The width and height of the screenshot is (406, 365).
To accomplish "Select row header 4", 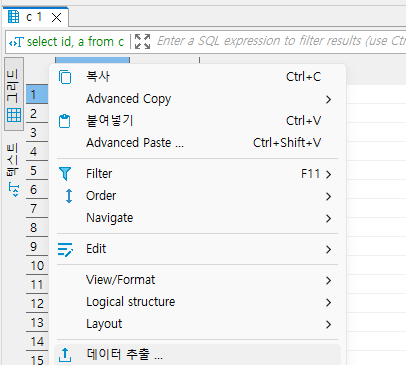I will 37,151.
